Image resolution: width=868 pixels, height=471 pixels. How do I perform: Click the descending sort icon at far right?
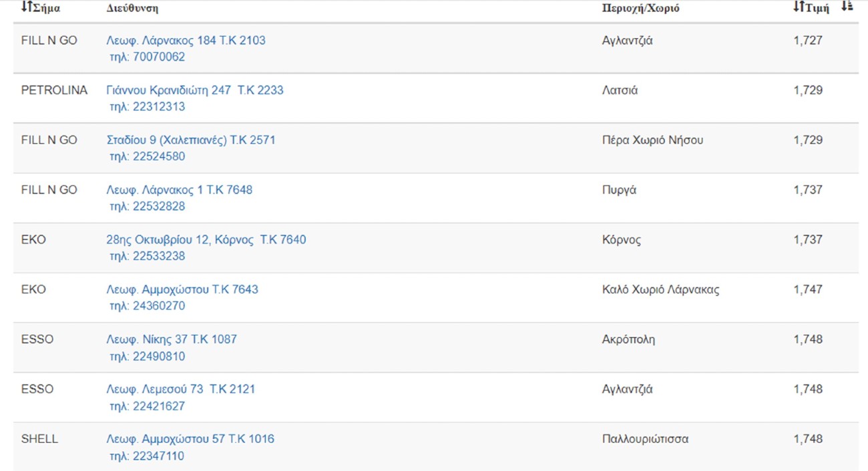[846, 7]
